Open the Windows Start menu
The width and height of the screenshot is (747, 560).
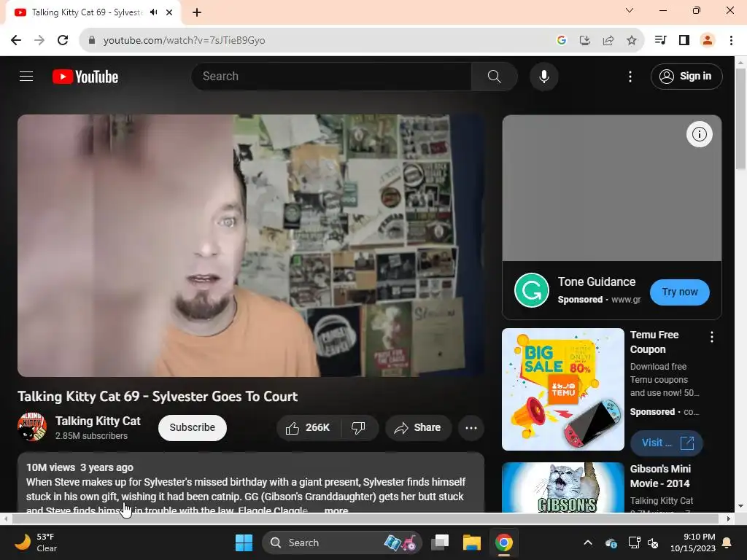point(244,542)
